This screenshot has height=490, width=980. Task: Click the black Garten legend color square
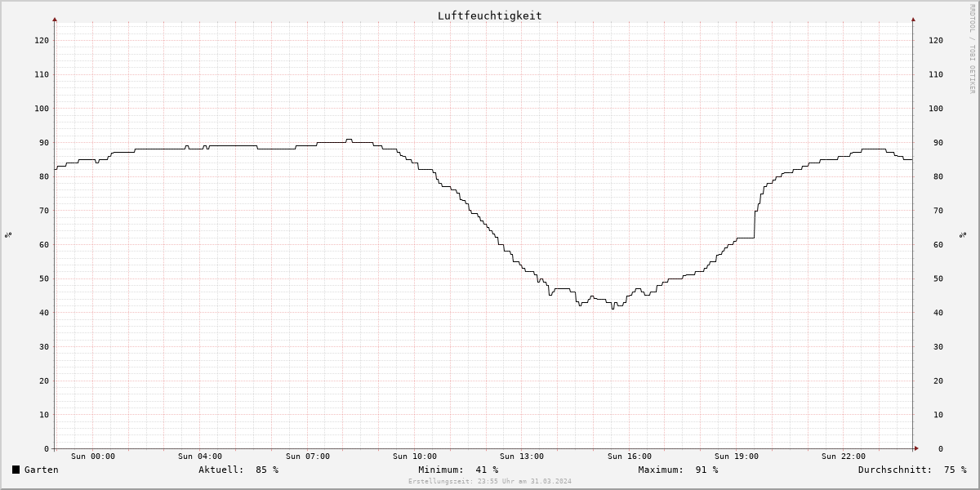(16, 470)
